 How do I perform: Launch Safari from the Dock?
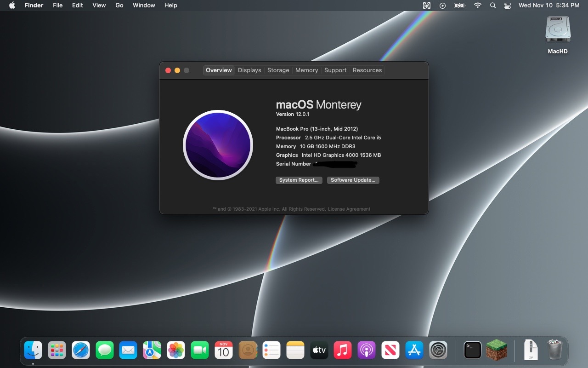click(81, 351)
